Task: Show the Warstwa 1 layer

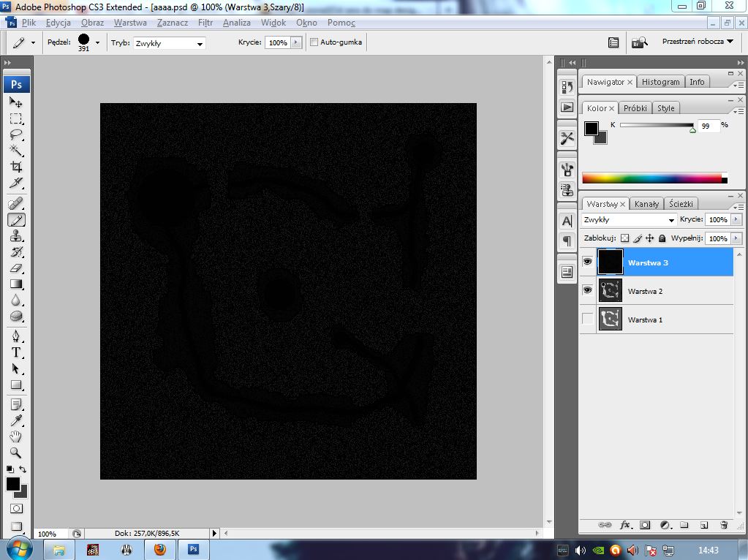Action: tap(587, 319)
